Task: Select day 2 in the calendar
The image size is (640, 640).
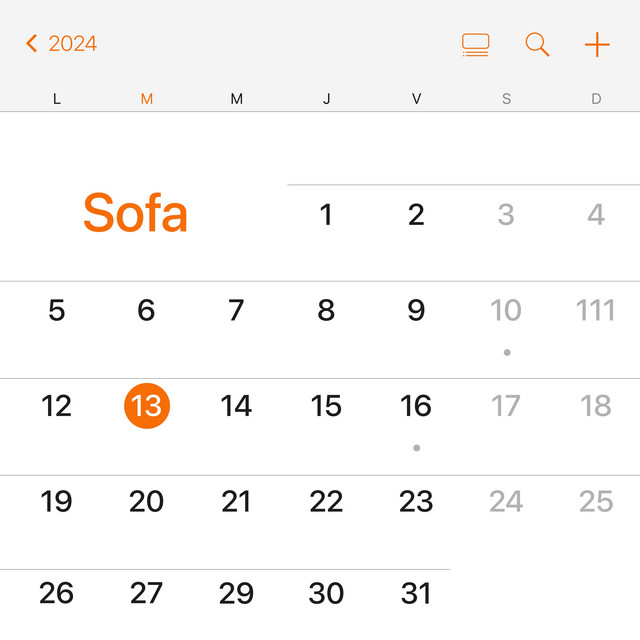Action: 416,215
